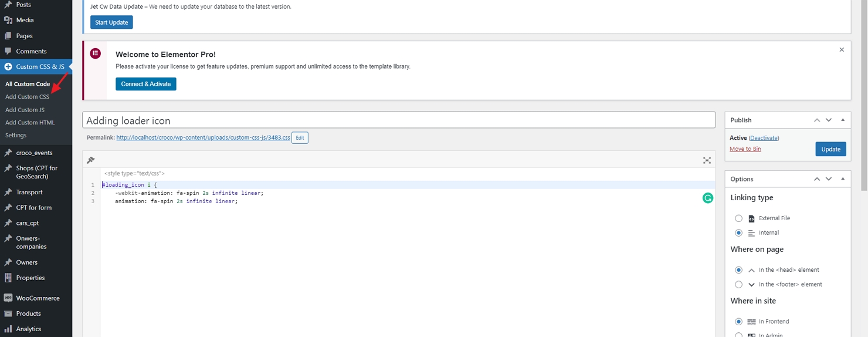Select In the head element option

pyautogui.click(x=739, y=270)
